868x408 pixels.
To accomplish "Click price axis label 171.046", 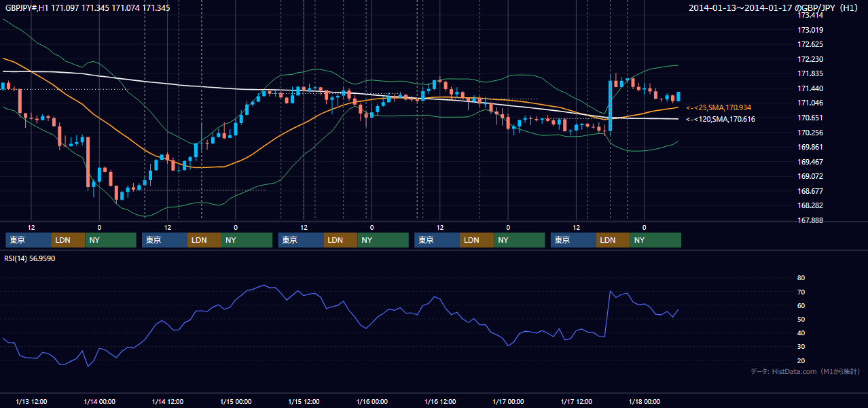I will coord(810,103).
